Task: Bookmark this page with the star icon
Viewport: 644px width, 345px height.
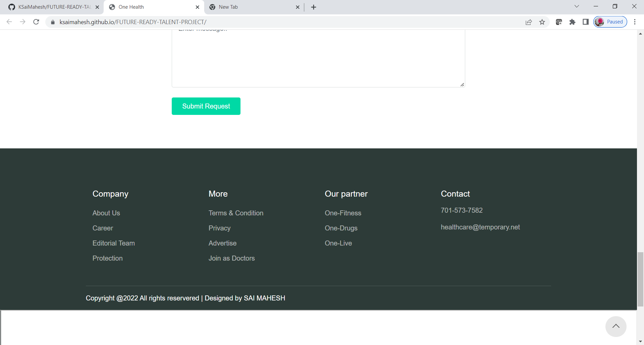Action: pos(542,22)
